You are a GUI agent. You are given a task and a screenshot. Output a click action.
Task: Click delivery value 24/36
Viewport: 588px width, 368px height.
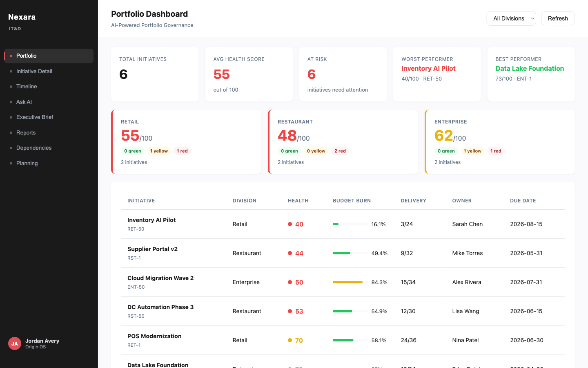coord(409,340)
